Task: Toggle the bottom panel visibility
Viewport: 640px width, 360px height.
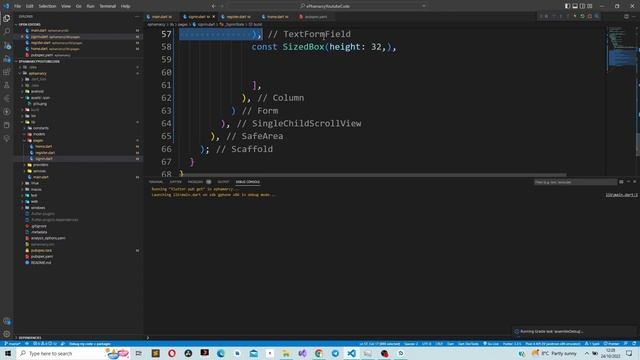Action: point(575,6)
